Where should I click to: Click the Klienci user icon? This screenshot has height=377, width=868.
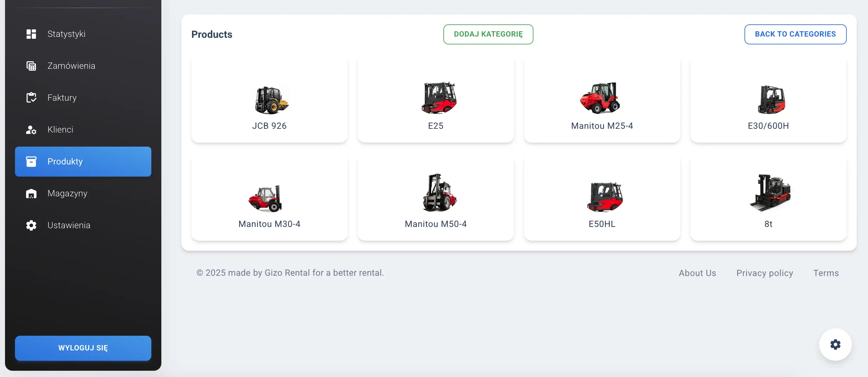tap(31, 129)
